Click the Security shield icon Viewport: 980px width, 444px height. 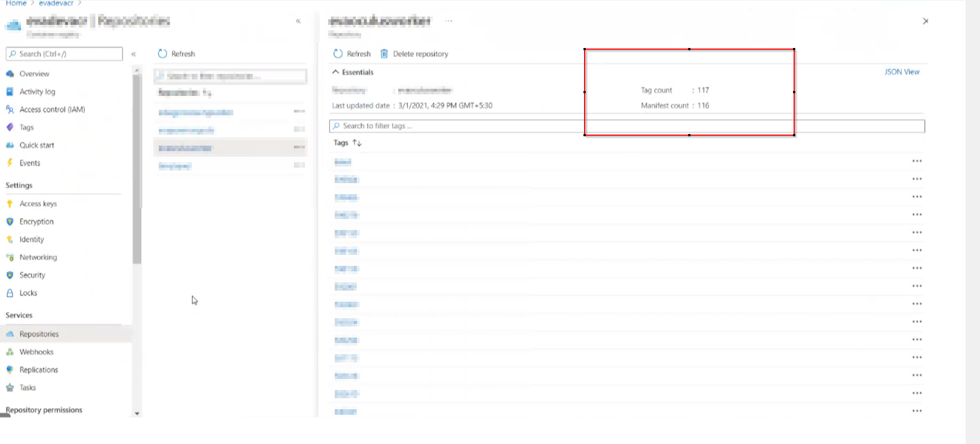coord(10,275)
